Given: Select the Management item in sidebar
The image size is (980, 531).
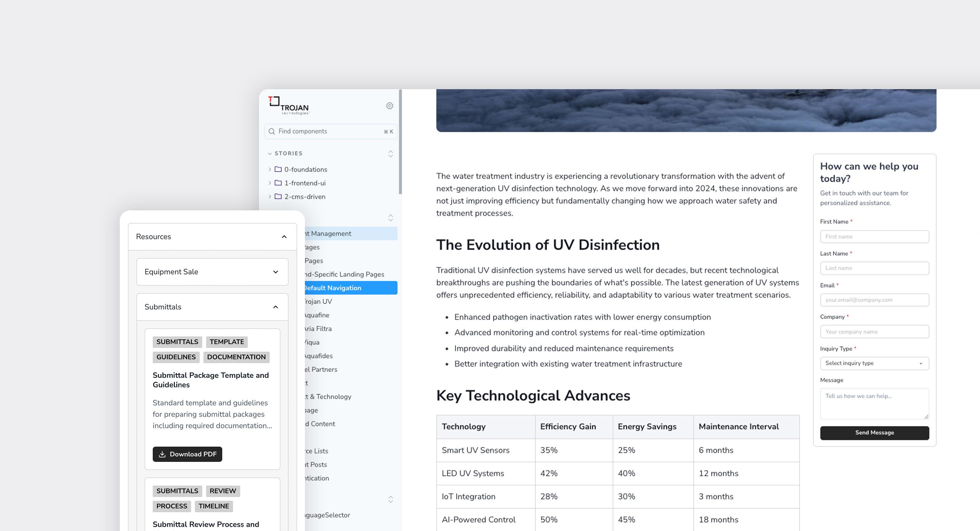Looking at the screenshot, I should click(x=351, y=234).
